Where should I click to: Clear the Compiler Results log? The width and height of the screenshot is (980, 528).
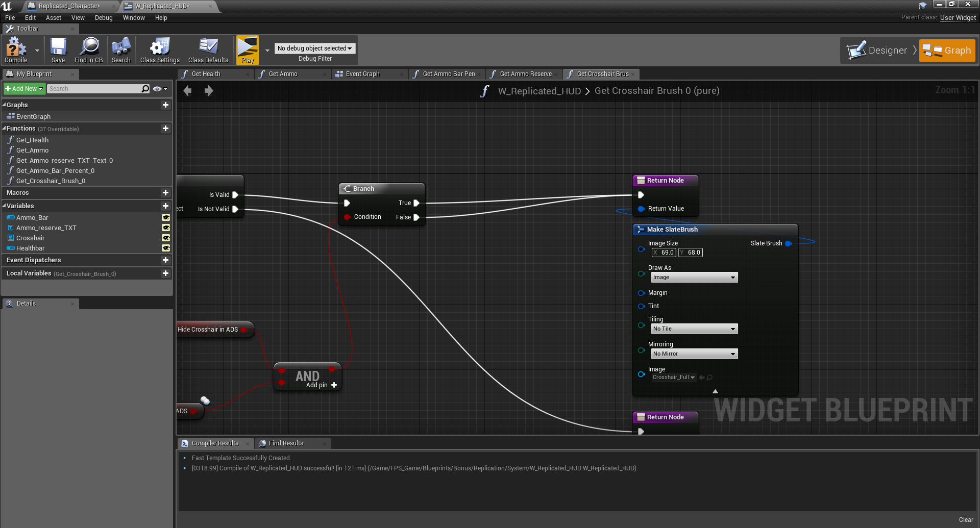(x=966, y=519)
